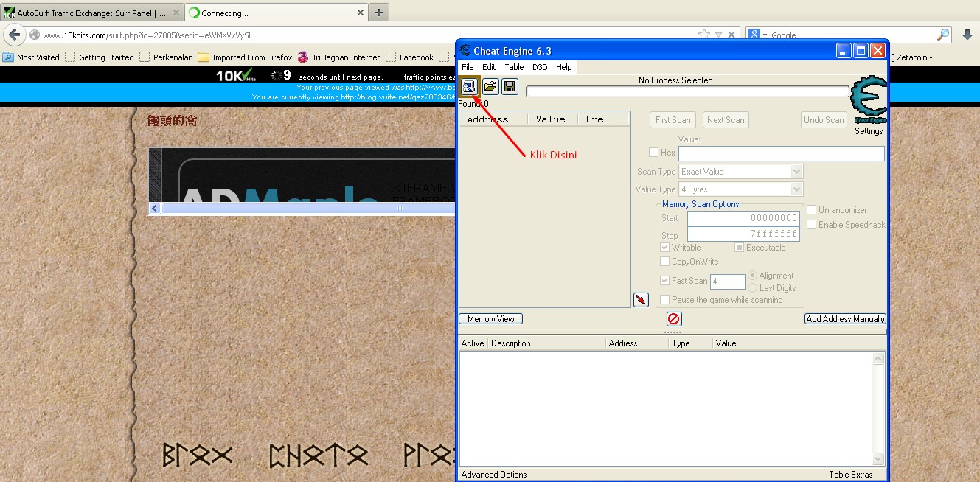
Task: Click Cheat Engine title bar app icon
Action: [x=465, y=51]
